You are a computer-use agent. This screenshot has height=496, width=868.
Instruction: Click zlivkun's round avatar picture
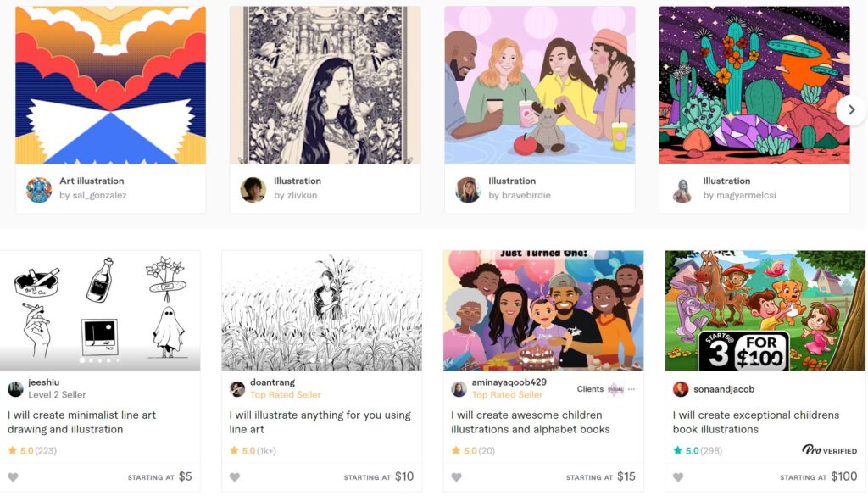pyautogui.click(x=253, y=190)
